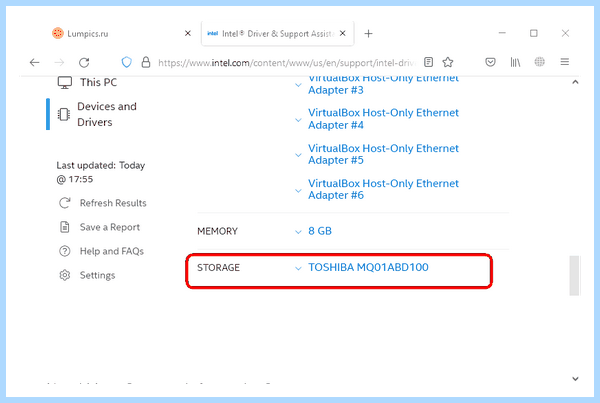
Task: Click the Help and FAQs question mark icon
Action: pyautogui.click(x=65, y=251)
